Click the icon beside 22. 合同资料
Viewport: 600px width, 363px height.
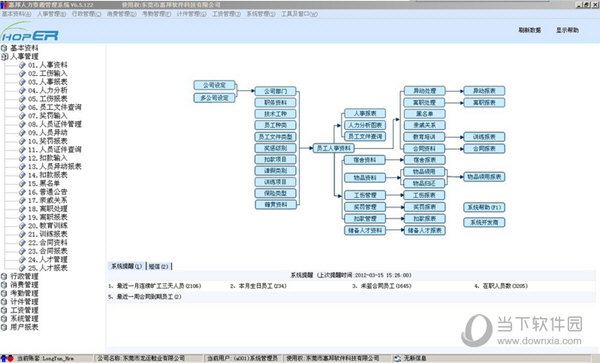[22, 243]
